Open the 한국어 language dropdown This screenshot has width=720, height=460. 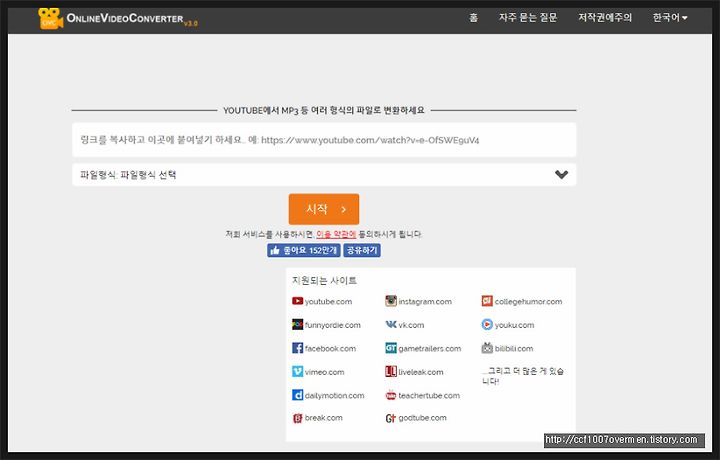(x=670, y=18)
